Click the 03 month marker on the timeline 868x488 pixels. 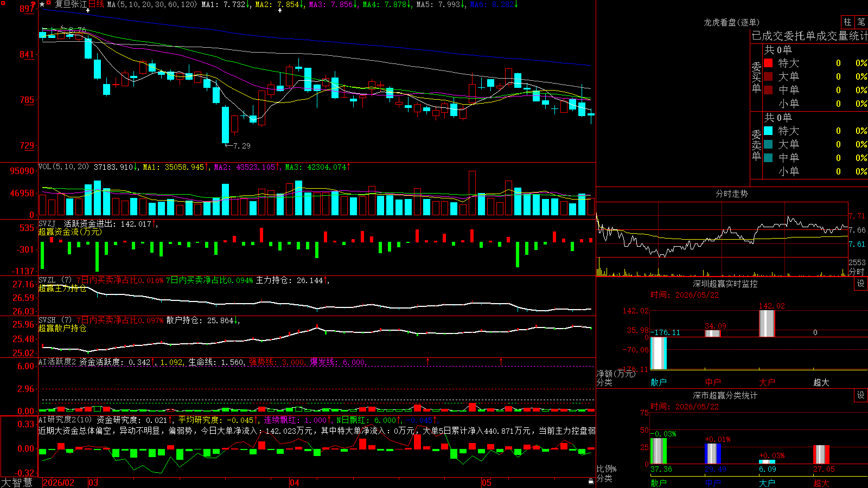click(93, 483)
